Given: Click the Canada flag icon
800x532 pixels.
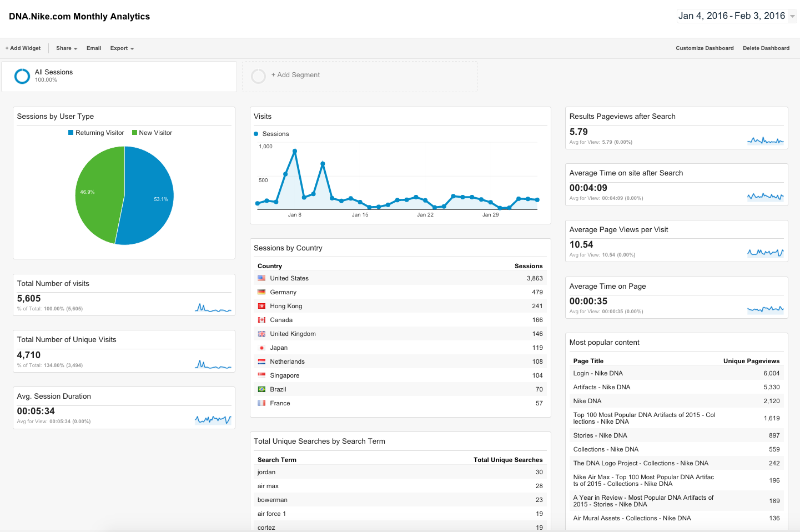Looking at the screenshot, I should (x=261, y=320).
